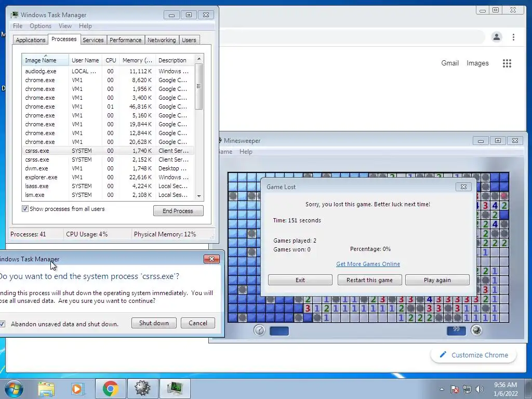Click the Chrome address bar
The width and height of the screenshot is (532, 399).
coord(351,37)
